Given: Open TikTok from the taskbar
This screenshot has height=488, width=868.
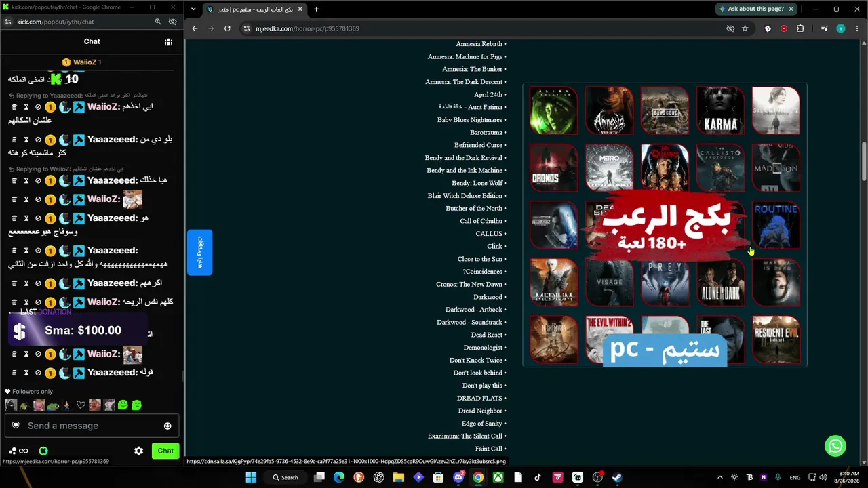Looking at the screenshot, I should (538, 477).
